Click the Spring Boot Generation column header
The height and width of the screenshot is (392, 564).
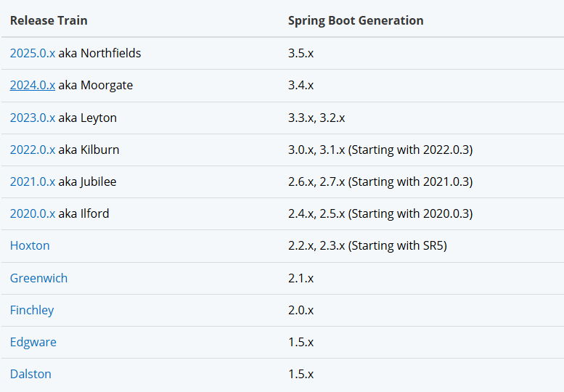pyautogui.click(x=356, y=20)
